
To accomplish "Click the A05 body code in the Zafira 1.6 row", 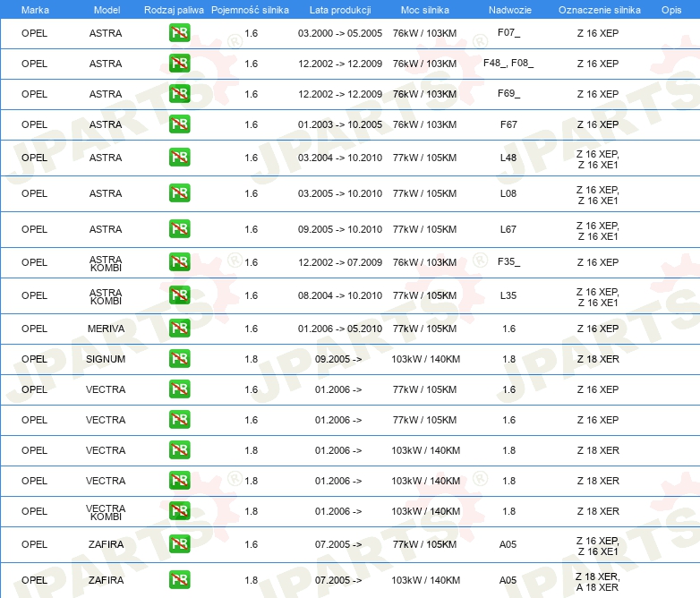I will pyautogui.click(x=508, y=544).
